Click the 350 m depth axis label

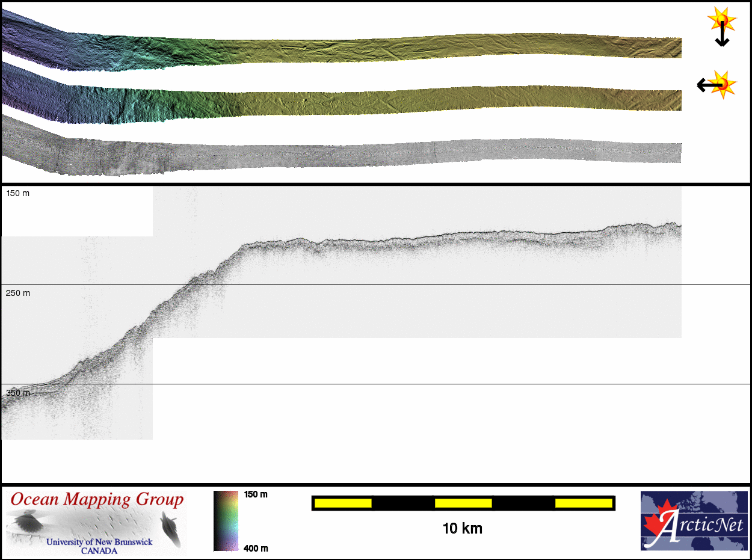18,393
